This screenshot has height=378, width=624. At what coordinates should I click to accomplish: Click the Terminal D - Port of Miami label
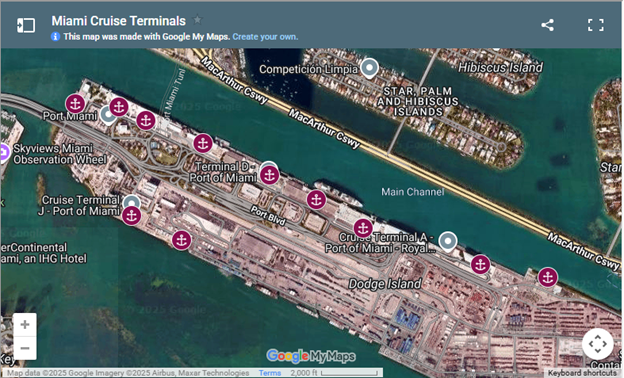coord(223,172)
